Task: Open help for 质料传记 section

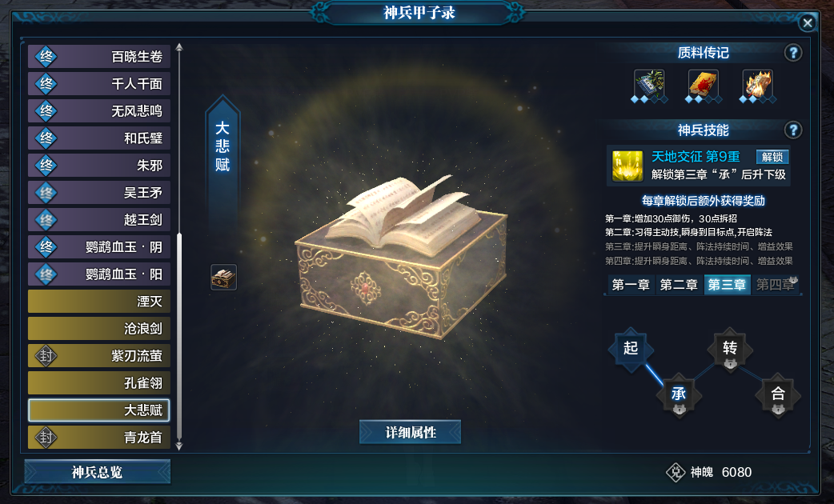Action: [793, 53]
